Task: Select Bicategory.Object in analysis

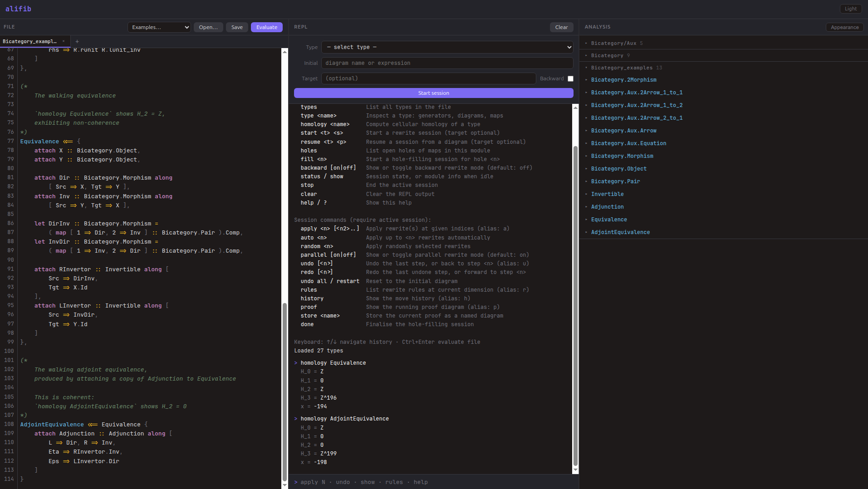Action: click(618, 169)
